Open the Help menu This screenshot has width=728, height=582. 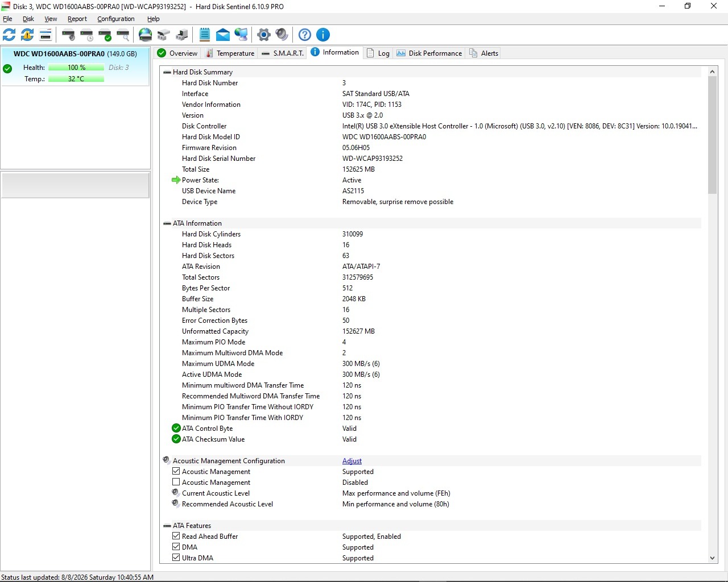[x=154, y=19]
